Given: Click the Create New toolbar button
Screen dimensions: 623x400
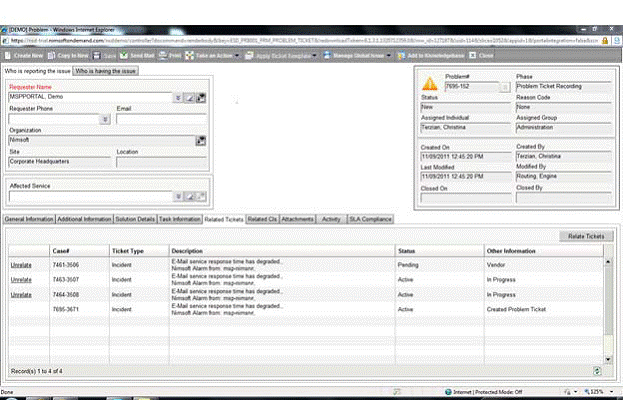Looking at the screenshot, I should [23, 56].
